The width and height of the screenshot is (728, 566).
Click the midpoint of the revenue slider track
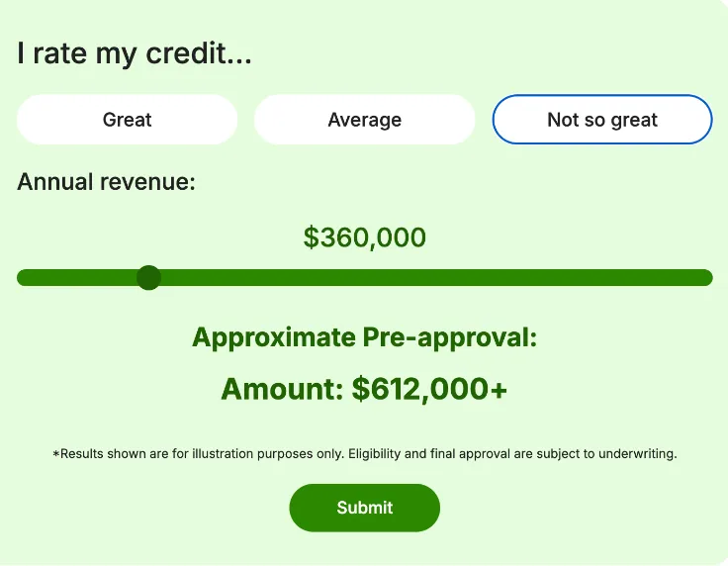click(x=364, y=278)
